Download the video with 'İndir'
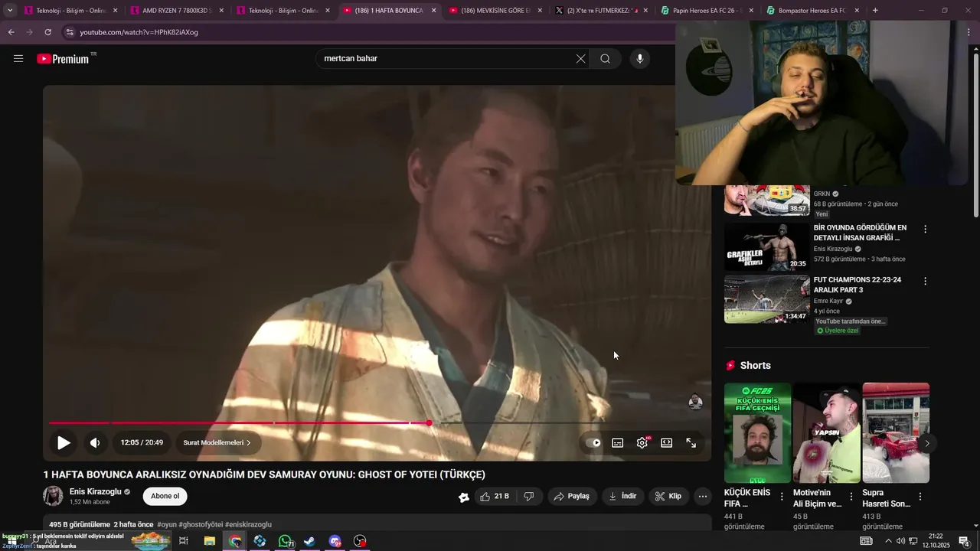The height and width of the screenshot is (551, 980). pyautogui.click(x=623, y=496)
